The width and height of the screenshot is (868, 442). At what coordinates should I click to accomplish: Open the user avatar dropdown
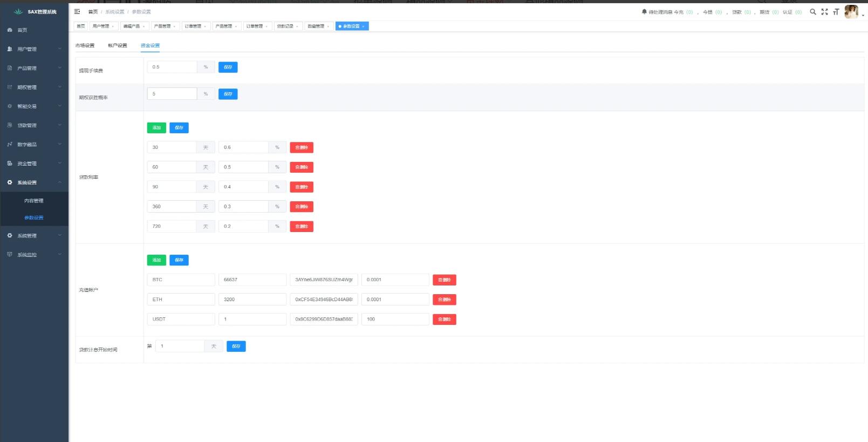point(853,12)
